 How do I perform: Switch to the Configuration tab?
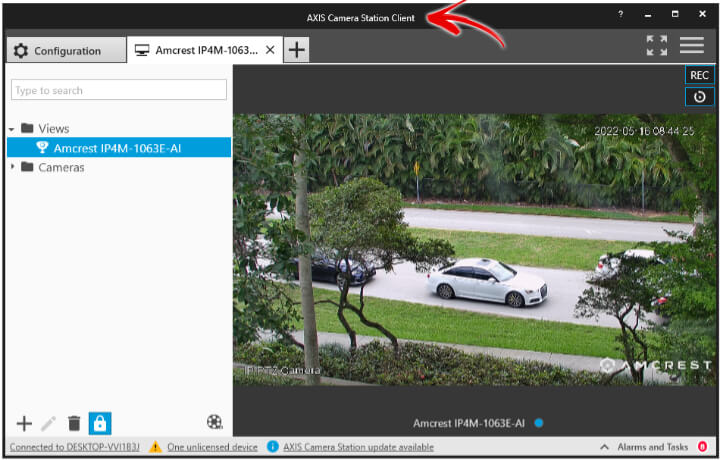(66, 51)
